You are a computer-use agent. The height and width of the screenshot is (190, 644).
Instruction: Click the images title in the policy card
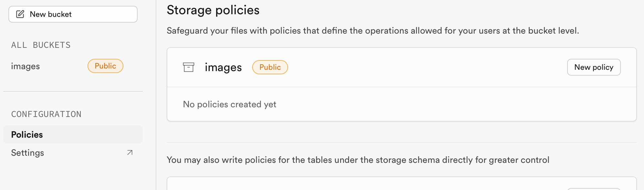pos(223,67)
